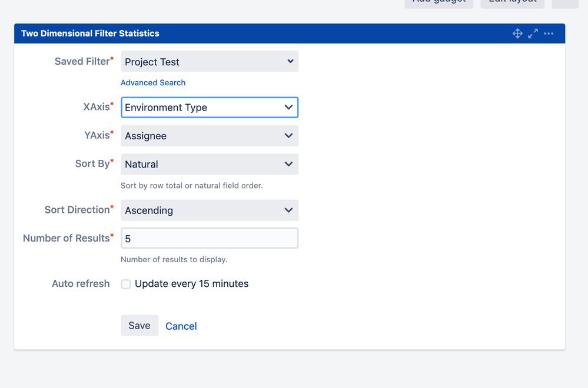Click the Edit layout button
Screen dimensions: 588x388
point(511,3)
